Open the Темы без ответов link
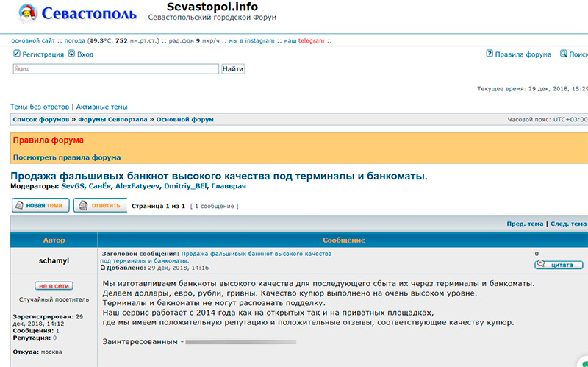This screenshot has width=588, height=367. click(x=40, y=107)
